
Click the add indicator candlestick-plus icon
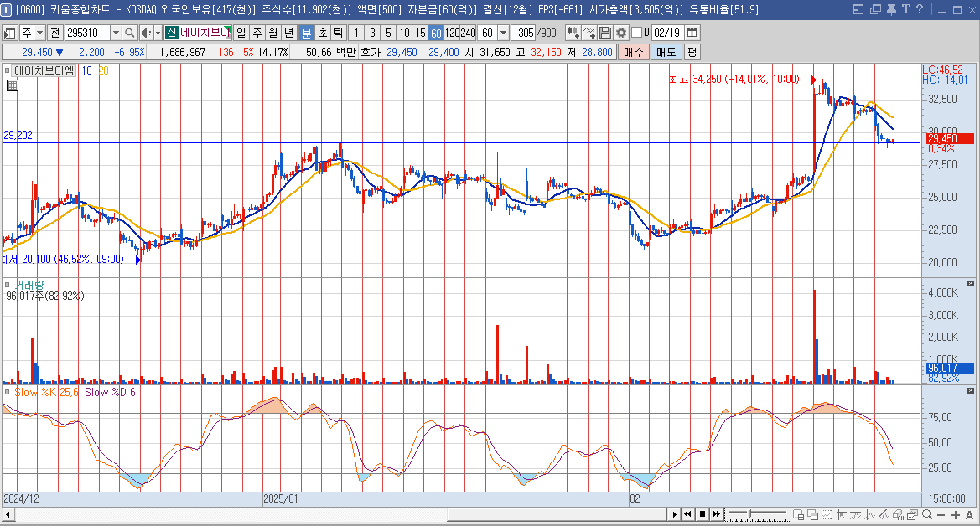pos(573,33)
